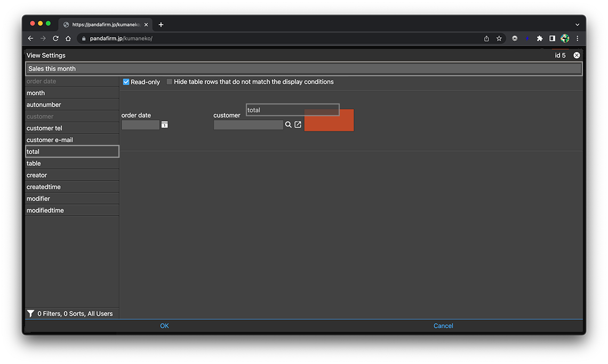
Task: Click the Sales this month name field
Action: (304, 69)
